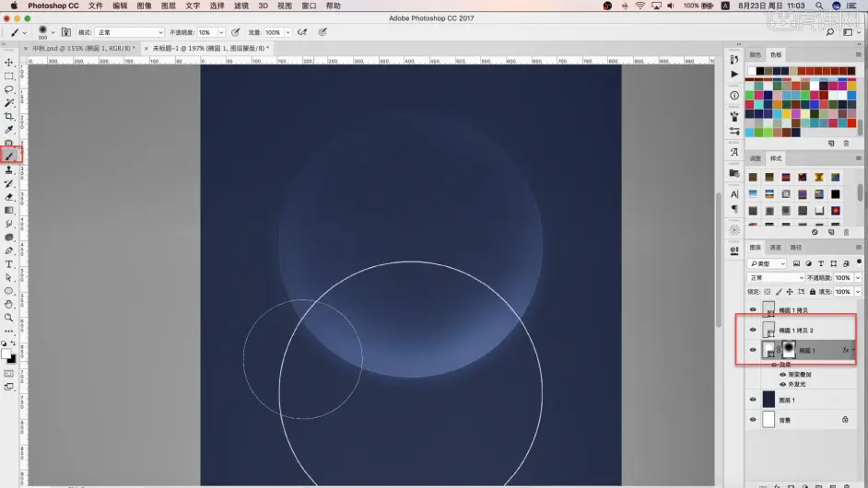
Task: Open the layer blend mode dropdown
Action: [x=775, y=278]
